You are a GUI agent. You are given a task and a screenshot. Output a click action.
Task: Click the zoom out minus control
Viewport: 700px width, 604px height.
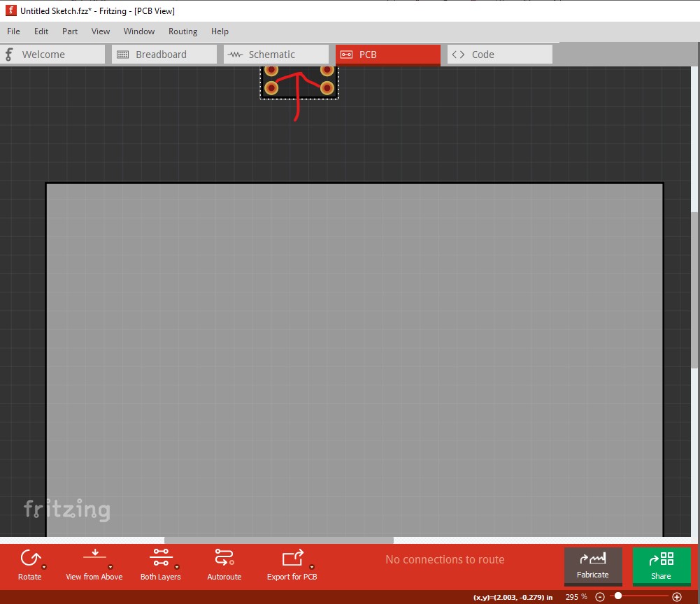pos(600,596)
